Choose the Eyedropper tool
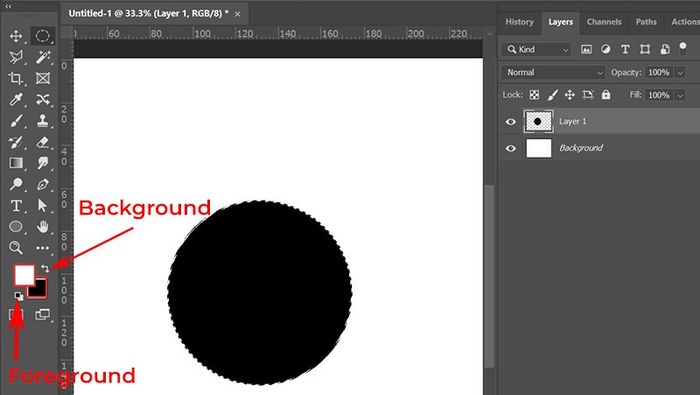Screen dimensions: 700x395 16,99
